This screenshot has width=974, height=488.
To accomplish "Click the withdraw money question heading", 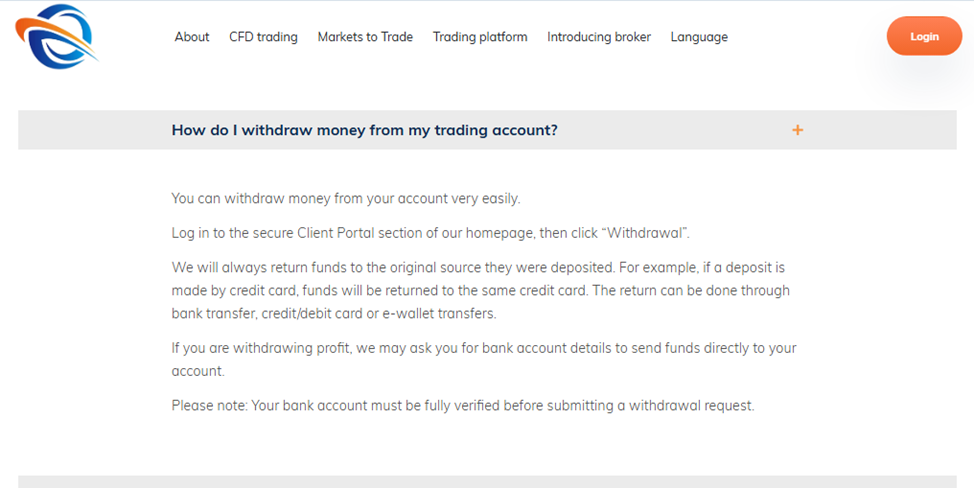I will [x=364, y=130].
